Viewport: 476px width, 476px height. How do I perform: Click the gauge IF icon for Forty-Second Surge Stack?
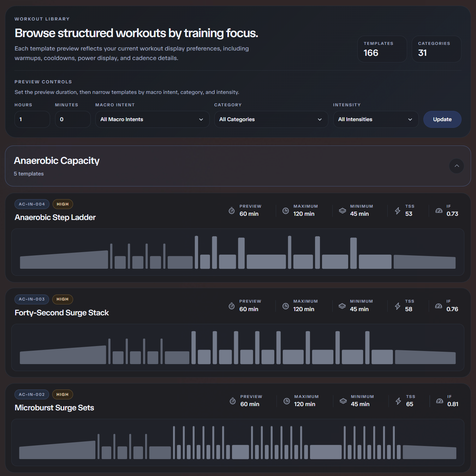click(x=439, y=306)
